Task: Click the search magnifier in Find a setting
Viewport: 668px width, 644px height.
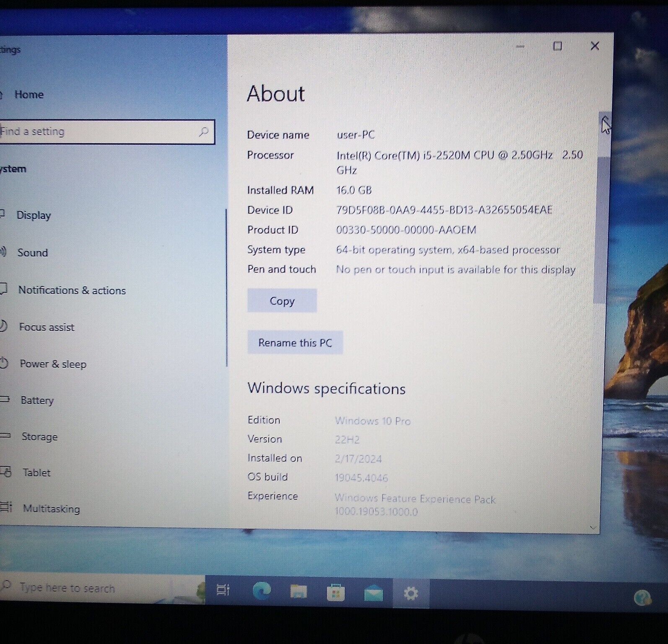Action: (204, 132)
